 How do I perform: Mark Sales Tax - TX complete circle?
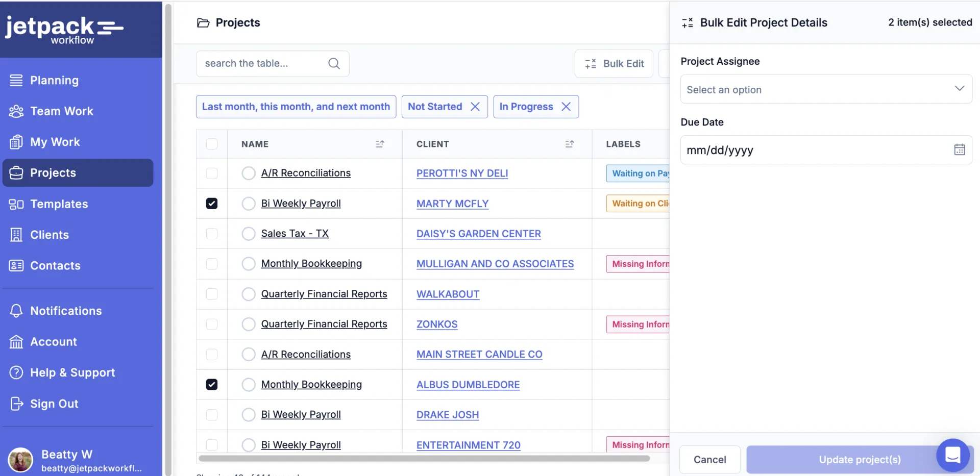pyautogui.click(x=249, y=234)
